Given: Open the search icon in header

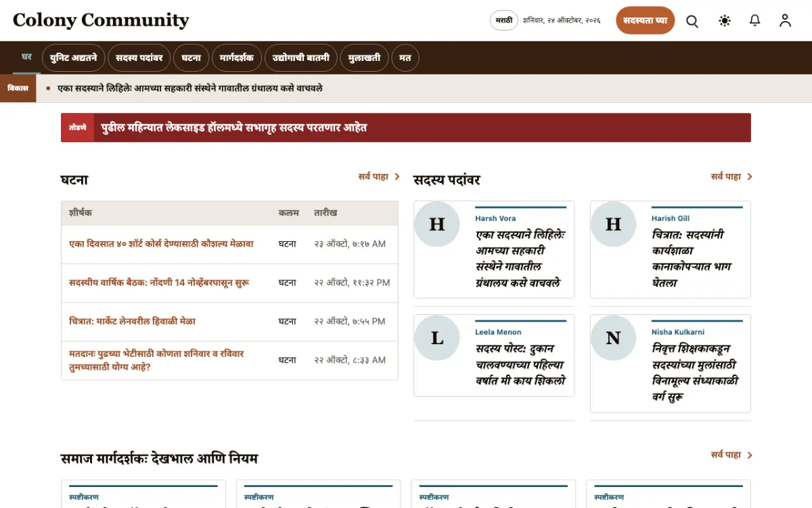Looking at the screenshot, I should coord(692,21).
